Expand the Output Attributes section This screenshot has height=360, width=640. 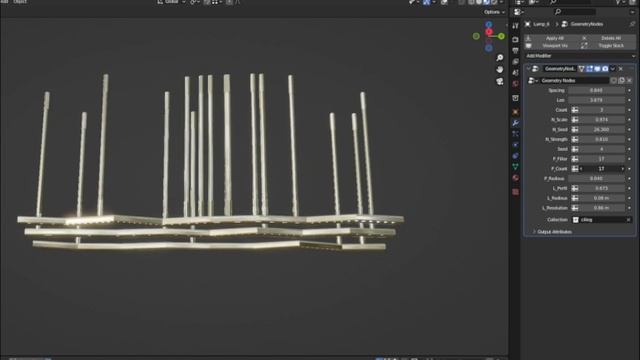click(554, 232)
